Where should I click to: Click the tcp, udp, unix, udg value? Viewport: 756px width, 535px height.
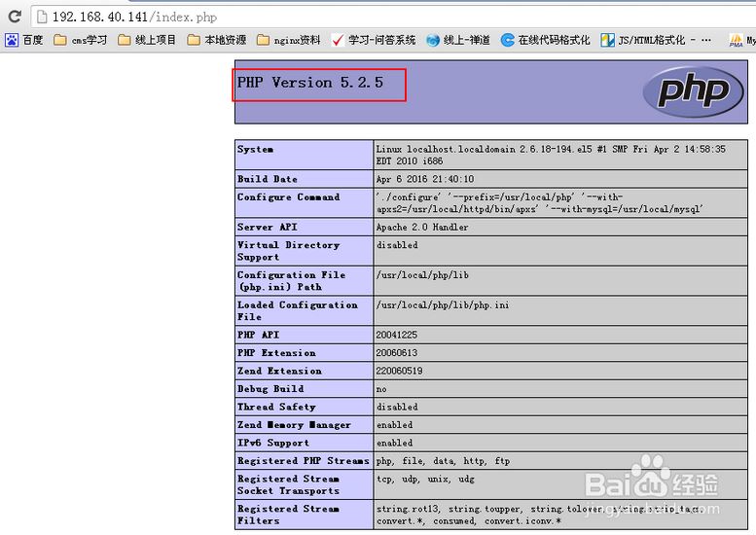(x=425, y=480)
